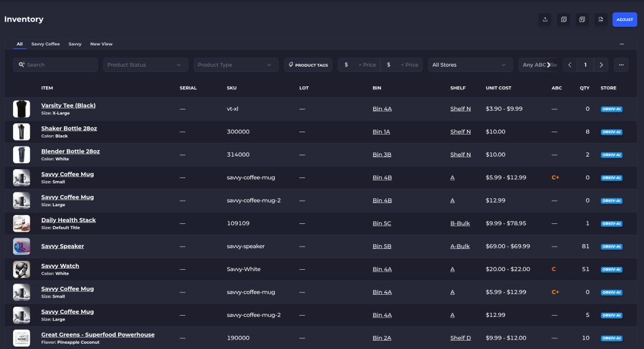This screenshot has width=644, height=349.
Task: Open Bin 1A link for Shaker Bottle
Action: pos(381,132)
